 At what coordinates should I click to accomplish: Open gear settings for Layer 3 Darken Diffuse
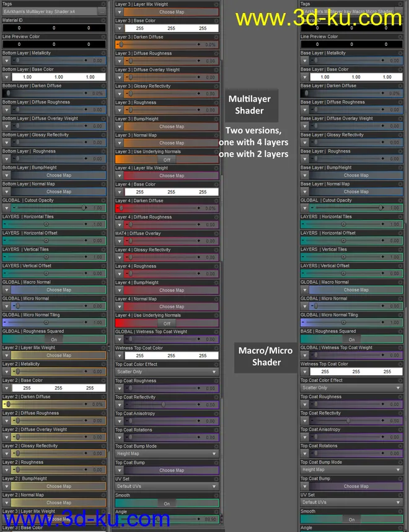coord(216,37)
